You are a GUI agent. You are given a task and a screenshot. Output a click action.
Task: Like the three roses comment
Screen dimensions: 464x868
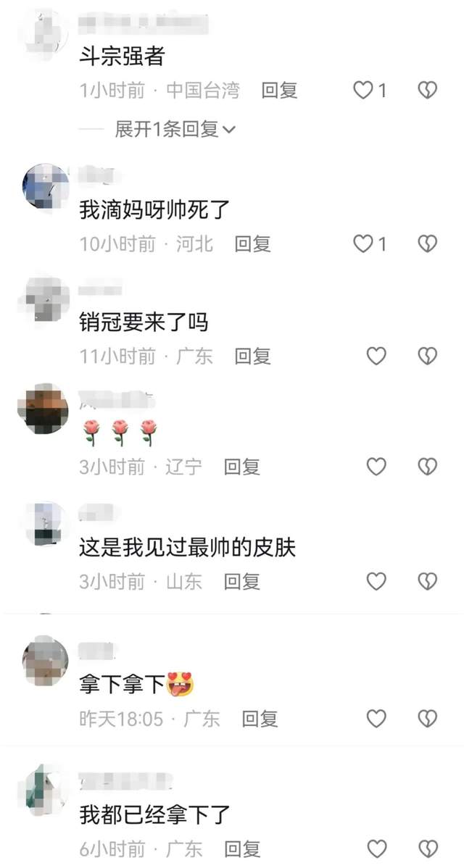(376, 467)
